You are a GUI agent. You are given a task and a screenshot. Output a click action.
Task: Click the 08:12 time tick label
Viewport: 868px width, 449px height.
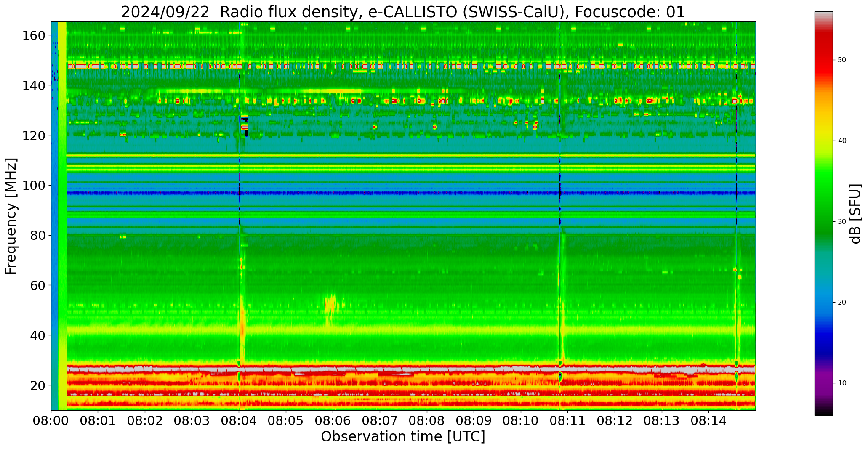pos(615,420)
